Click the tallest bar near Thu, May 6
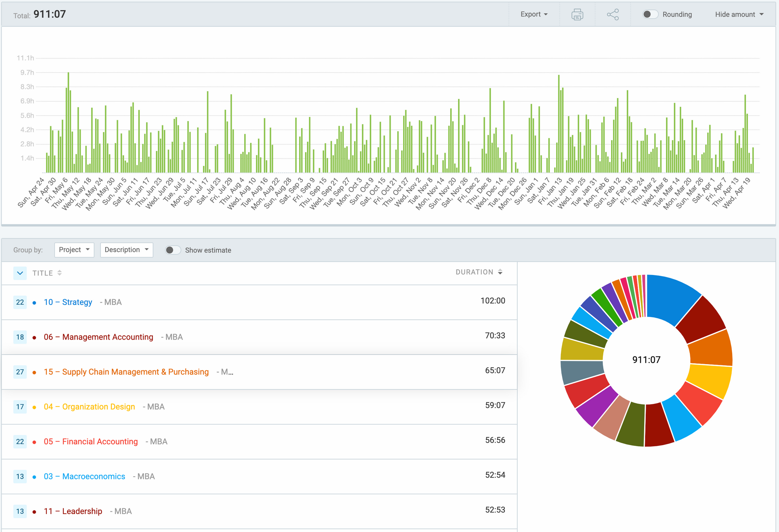779x532 pixels. point(69,122)
